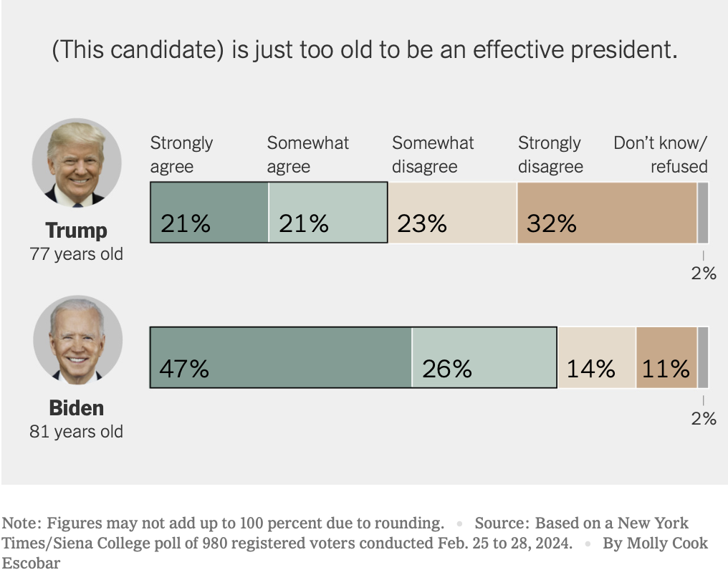Click the "Somewhat disagree" column header
Viewport: 728px width, 580px height.
433,155
